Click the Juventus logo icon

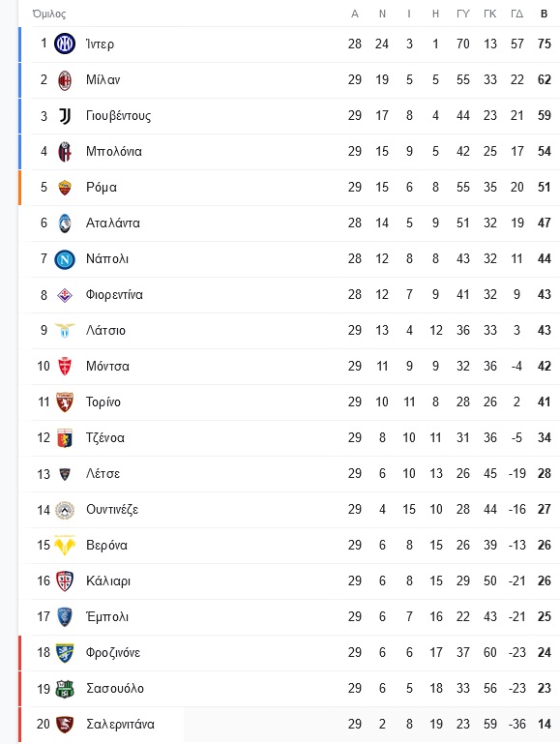point(65,116)
